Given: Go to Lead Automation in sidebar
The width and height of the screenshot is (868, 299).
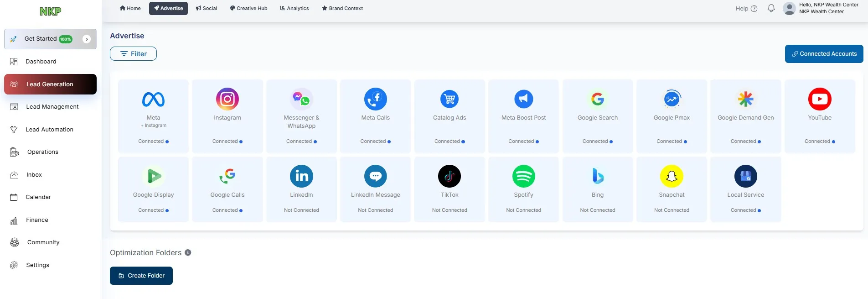Looking at the screenshot, I should click(x=50, y=130).
